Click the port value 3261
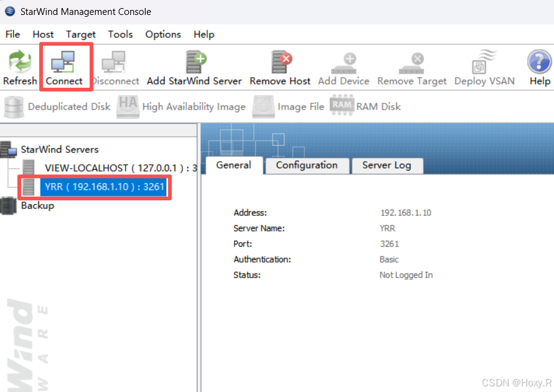The image size is (554, 392). pos(389,244)
